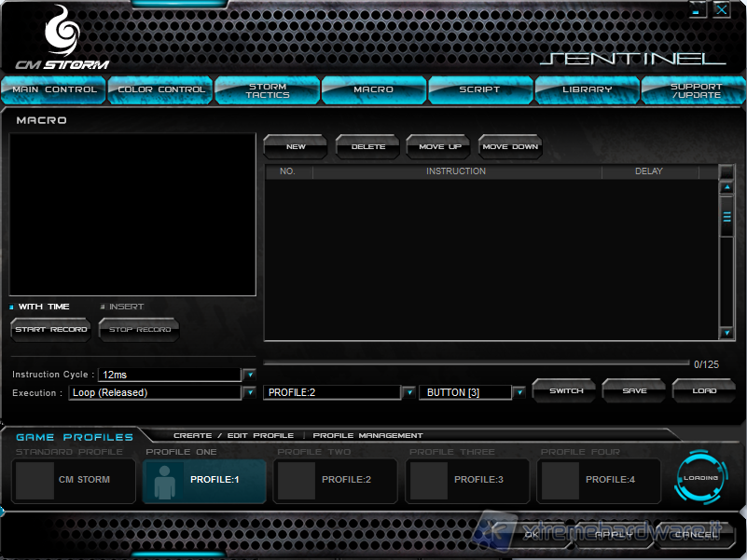The width and height of the screenshot is (747, 560).
Task: Open the Execution Loop (Released) dropdown
Action: (x=249, y=392)
